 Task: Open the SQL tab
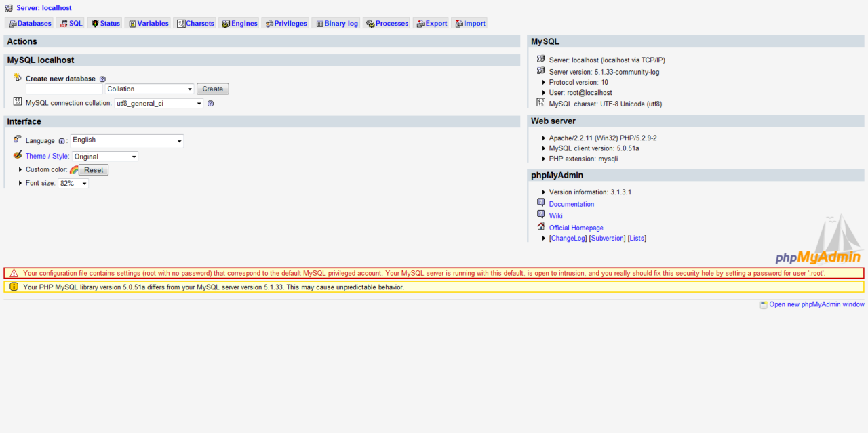pyautogui.click(x=71, y=23)
